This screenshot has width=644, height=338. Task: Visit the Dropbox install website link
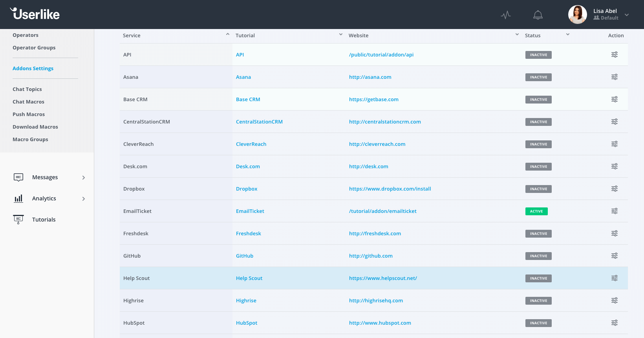[390, 189]
